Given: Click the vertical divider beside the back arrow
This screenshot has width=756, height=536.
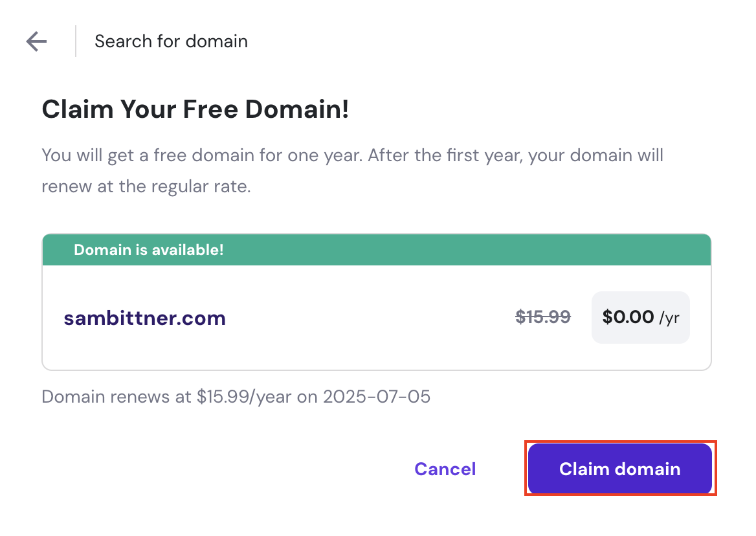Looking at the screenshot, I should pos(76,41).
